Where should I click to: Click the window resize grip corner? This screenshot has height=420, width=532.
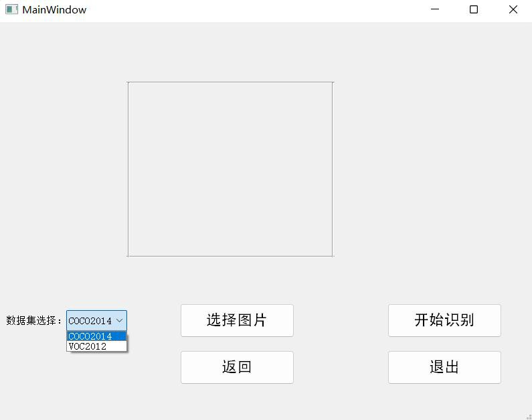(529, 417)
